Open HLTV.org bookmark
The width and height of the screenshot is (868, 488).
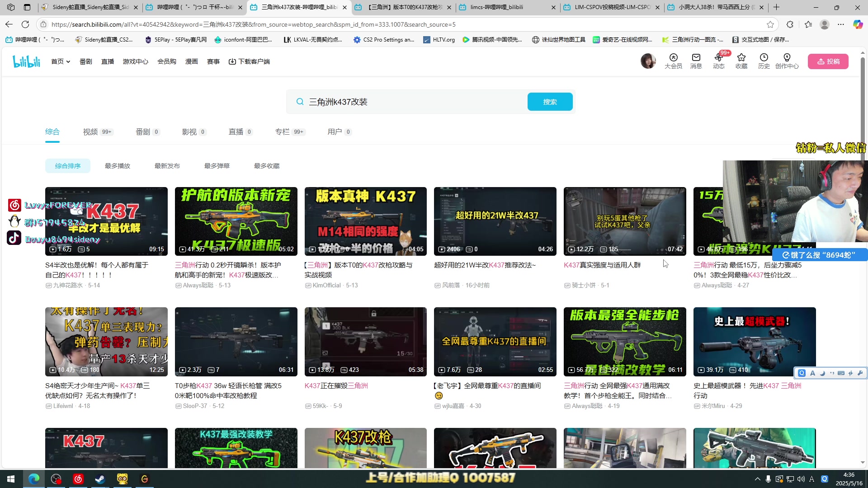pyautogui.click(x=439, y=40)
